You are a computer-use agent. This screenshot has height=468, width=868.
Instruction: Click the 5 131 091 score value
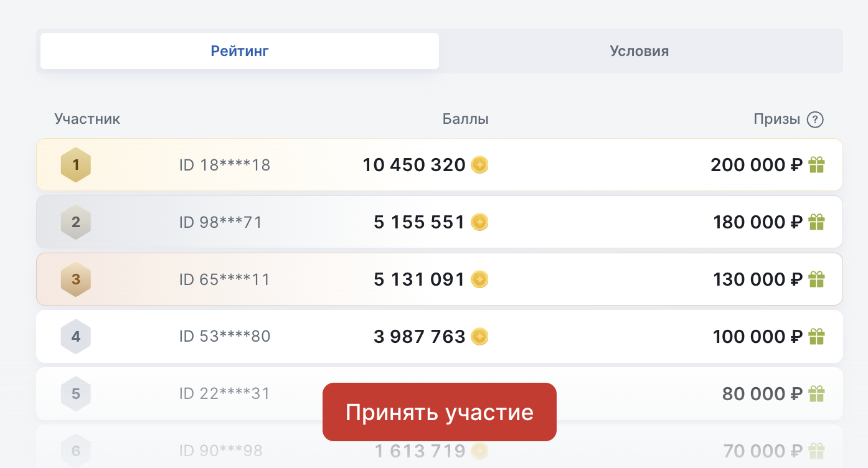pos(419,279)
